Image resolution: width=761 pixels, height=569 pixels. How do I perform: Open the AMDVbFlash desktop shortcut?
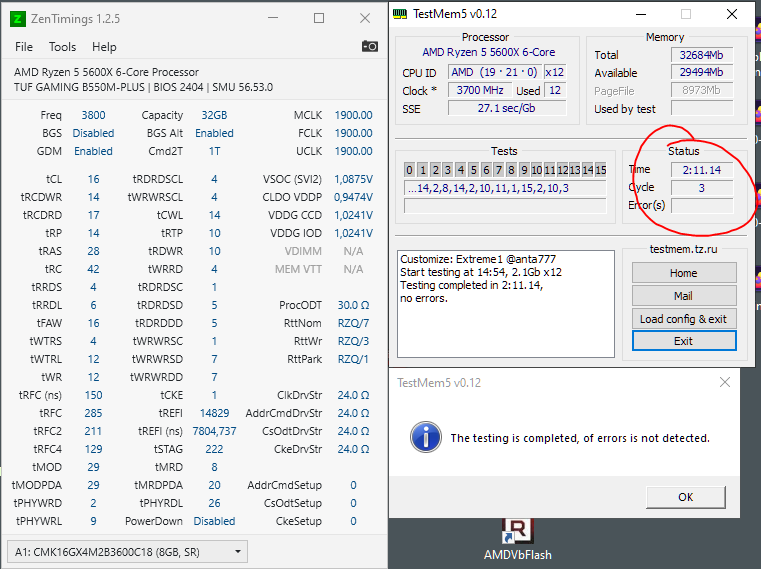click(x=517, y=539)
